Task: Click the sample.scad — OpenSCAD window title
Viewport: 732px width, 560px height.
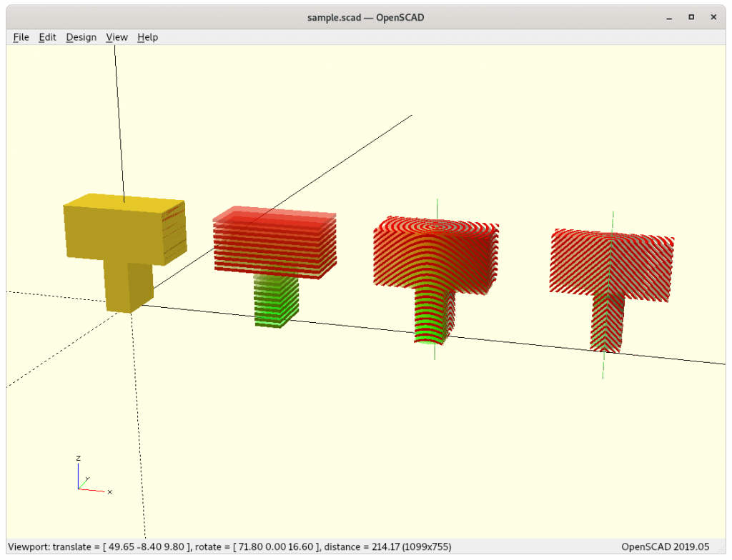Action: tap(365, 18)
